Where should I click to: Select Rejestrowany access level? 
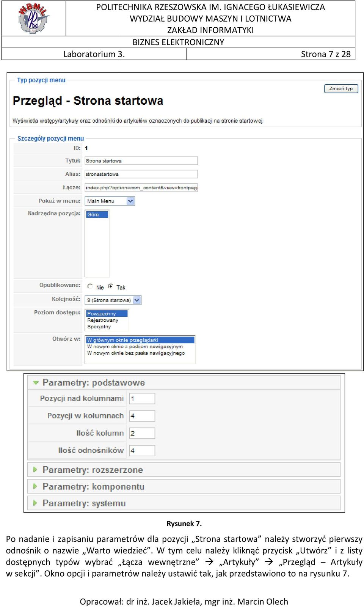tap(103, 320)
